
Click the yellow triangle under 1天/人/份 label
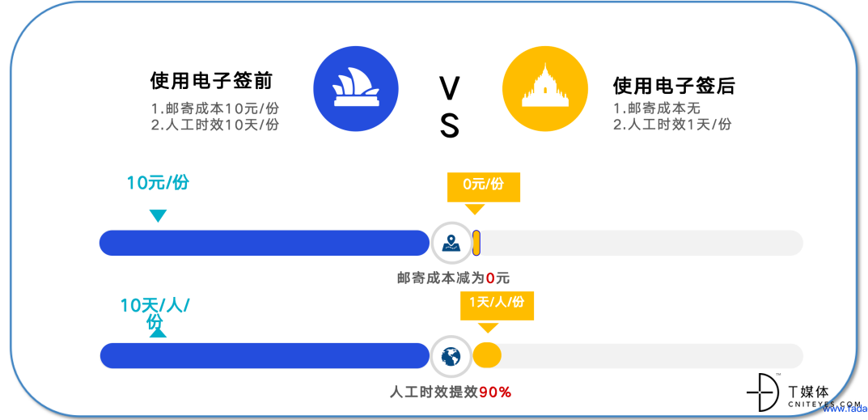point(488,327)
